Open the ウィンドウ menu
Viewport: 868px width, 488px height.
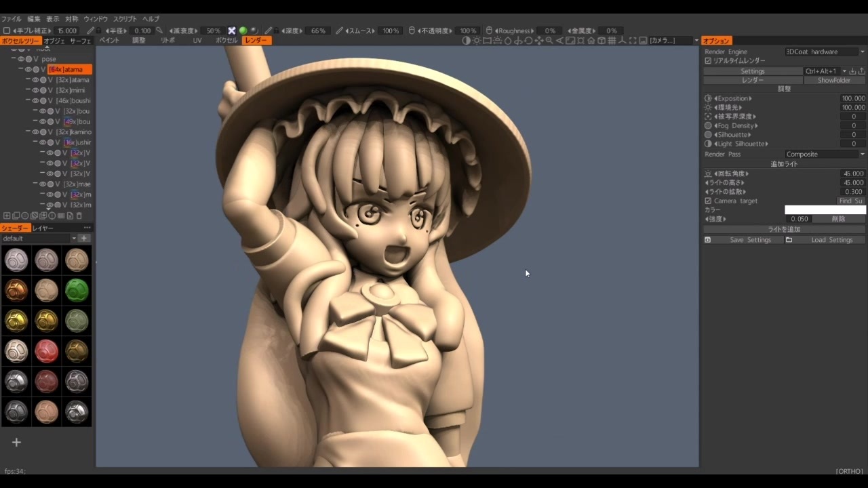[x=96, y=19]
